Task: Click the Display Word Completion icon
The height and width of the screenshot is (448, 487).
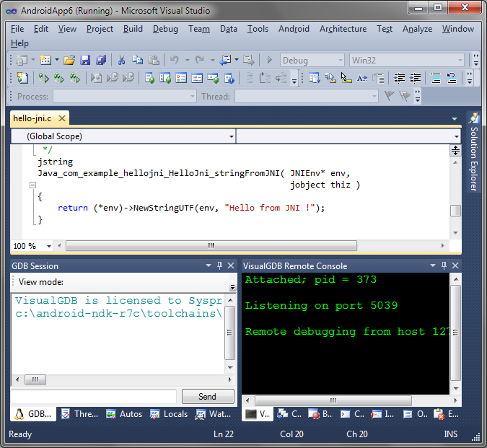Action: point(362,78)
